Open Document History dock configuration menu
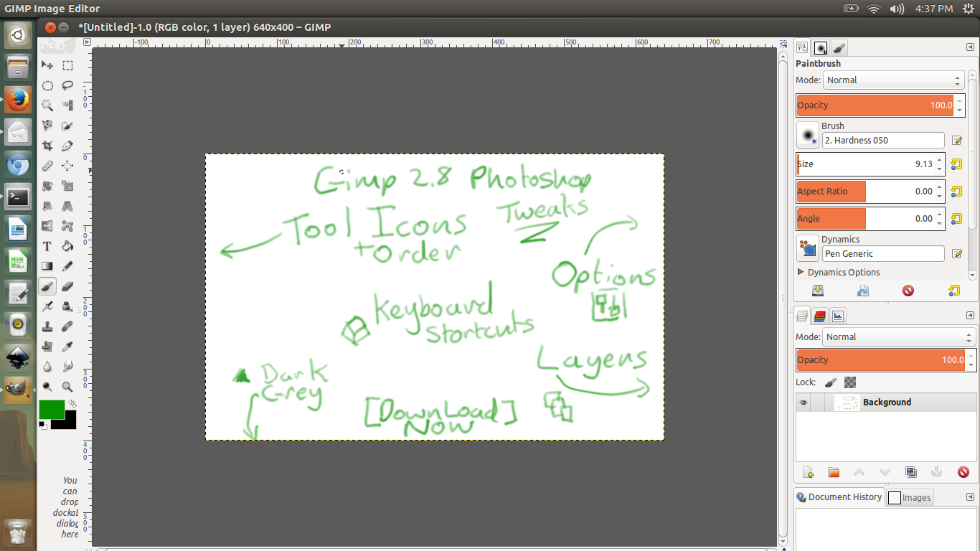This screenshot has width=980, height=551. coord(970,496)
